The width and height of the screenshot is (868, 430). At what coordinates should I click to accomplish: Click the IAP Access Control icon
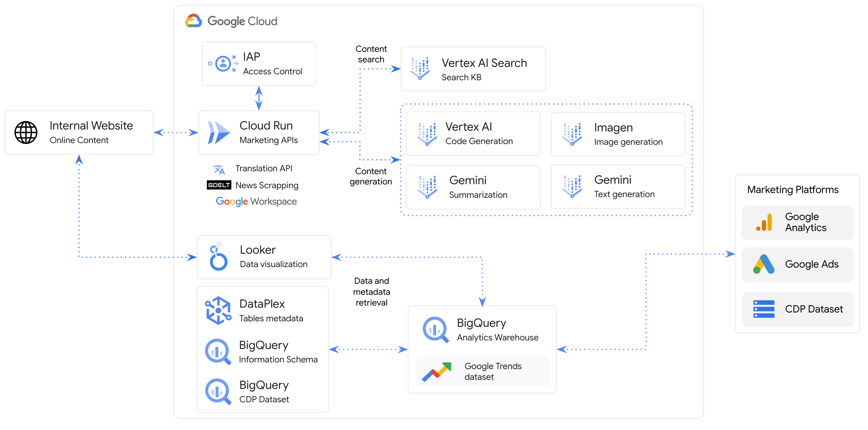223,63
